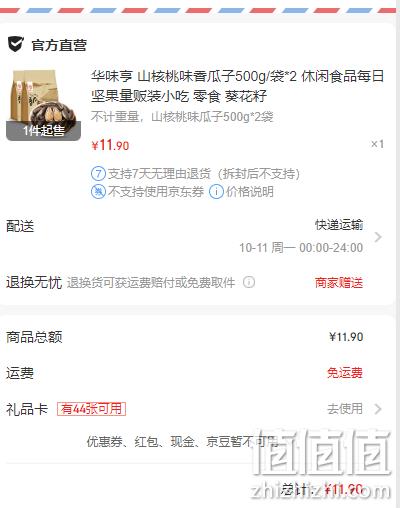Tap the 配送 row label
Screen dimensions: 400x508
pyautogui.click(x=20, y=226)
